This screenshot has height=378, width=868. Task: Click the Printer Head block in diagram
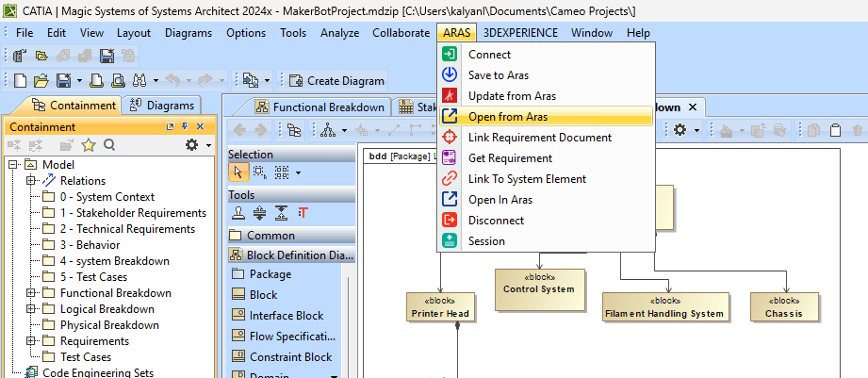click(x=441, y=307)
